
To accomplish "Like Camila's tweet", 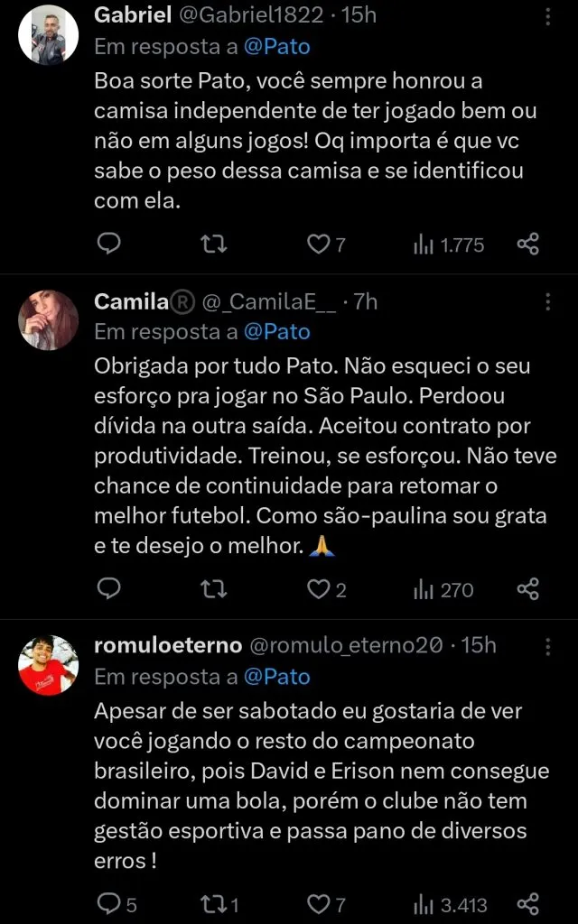I will point(318,589).
